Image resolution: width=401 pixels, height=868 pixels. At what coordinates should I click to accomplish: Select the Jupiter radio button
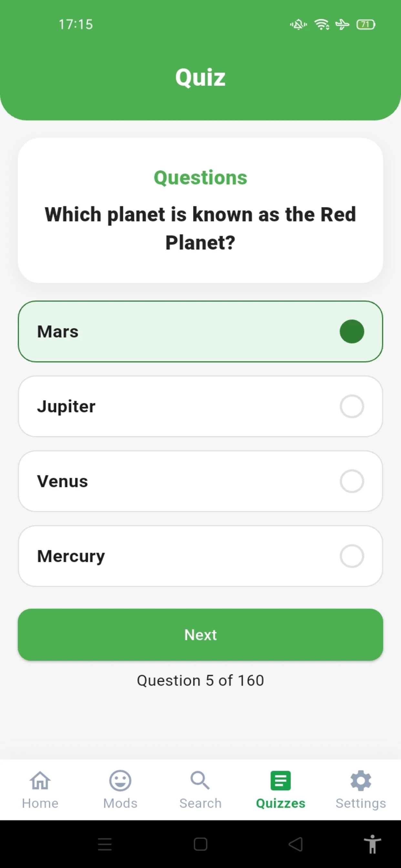(352, 406)
